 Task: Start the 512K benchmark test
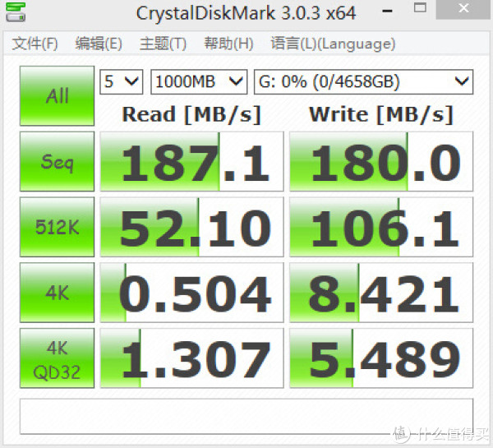coord(57,227)
